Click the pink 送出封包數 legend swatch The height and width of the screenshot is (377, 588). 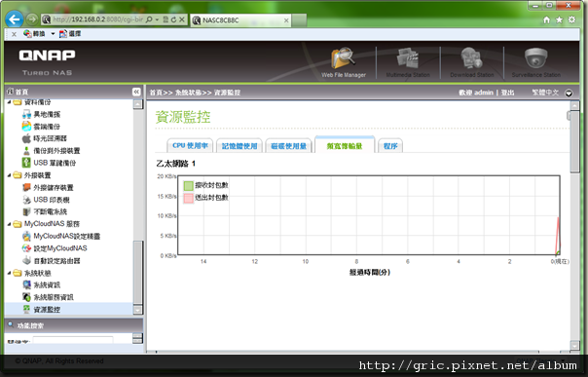188,198
